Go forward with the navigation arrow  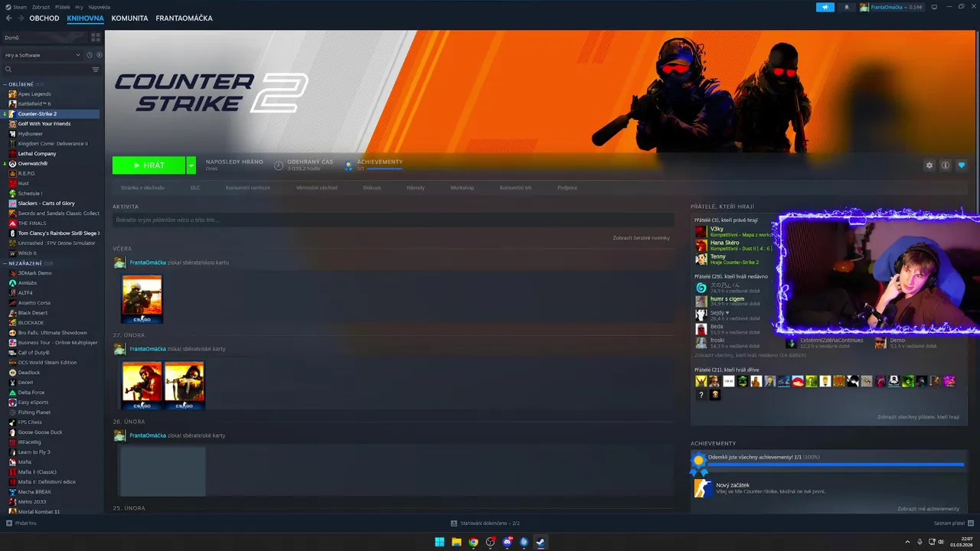click(20, 18)
